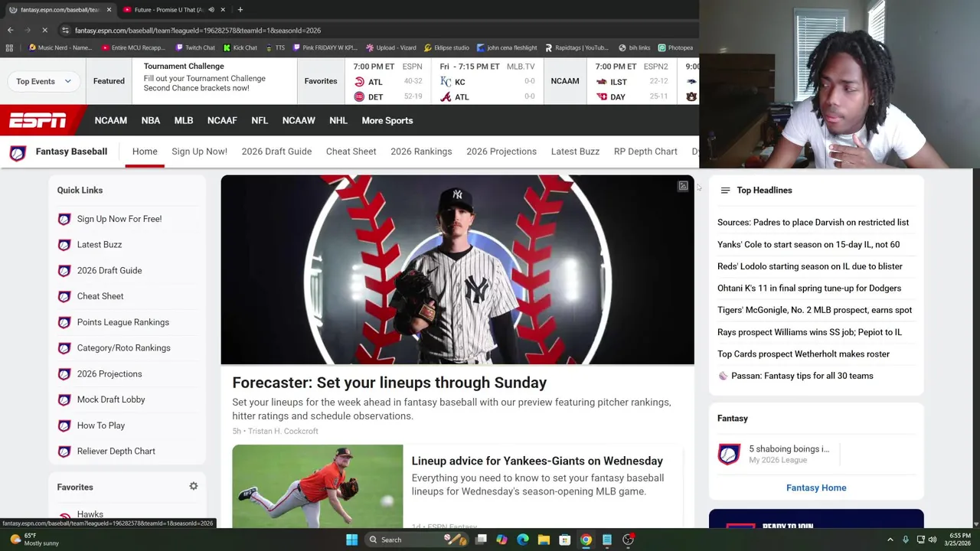Viewport: 980px width, 551px height.
Task: Open Microsoft Store from the taskbar
Action: [564, 540]
